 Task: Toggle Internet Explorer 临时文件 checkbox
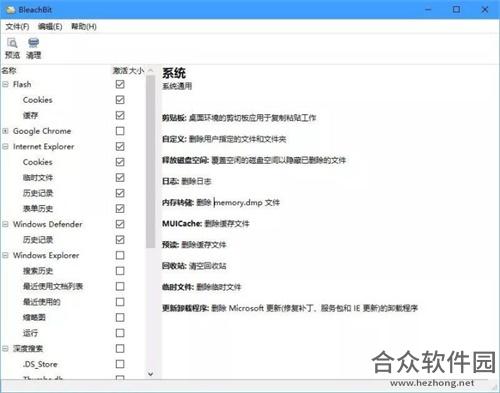pyautogui.click(x=120, y=177)
